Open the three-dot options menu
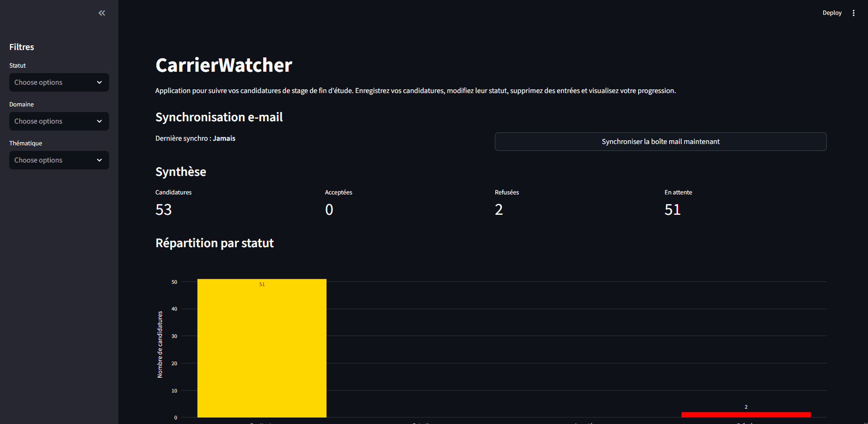868x424 pixels. click(x=854, y=12)
